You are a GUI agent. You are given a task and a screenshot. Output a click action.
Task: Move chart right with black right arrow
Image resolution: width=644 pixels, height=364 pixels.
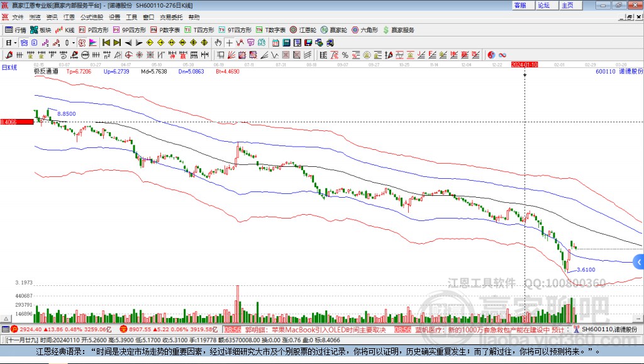(x=139, y=43)
